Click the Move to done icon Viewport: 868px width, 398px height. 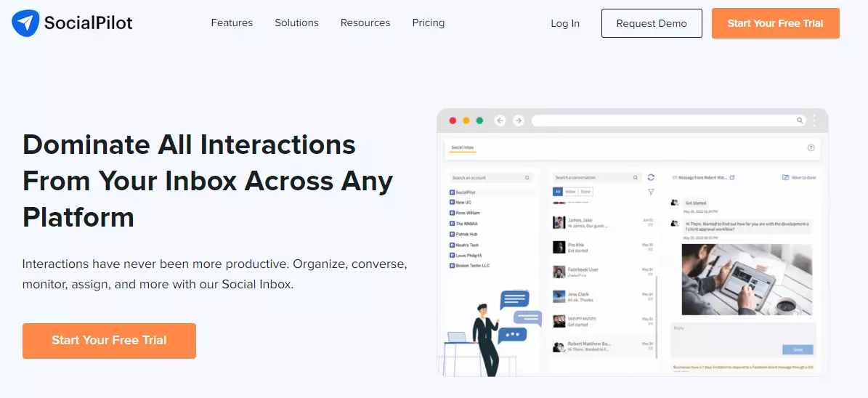785,177
